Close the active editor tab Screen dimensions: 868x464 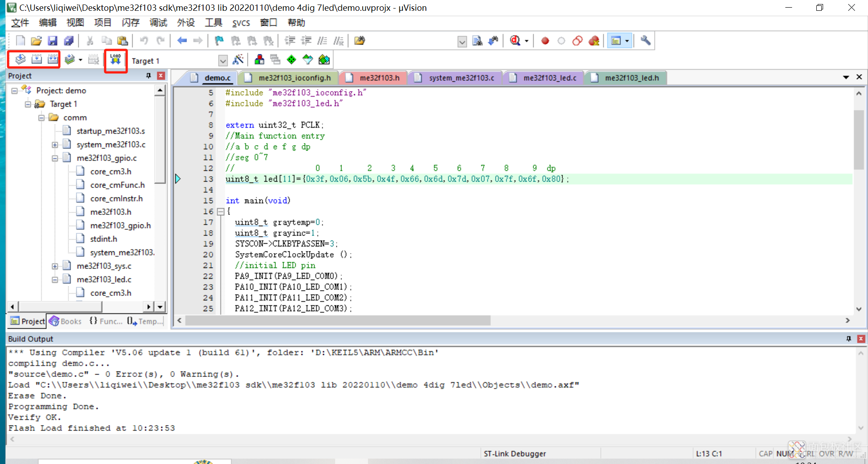pyautogui.click(x=859, y=77)
